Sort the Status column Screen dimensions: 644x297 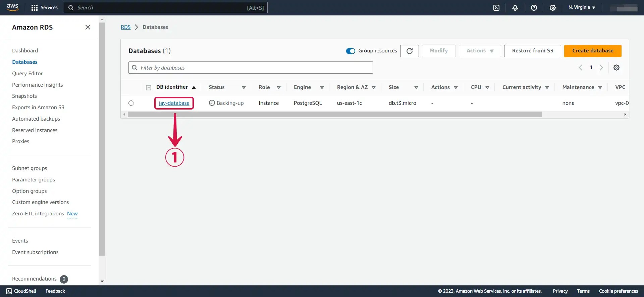[244, 87]
